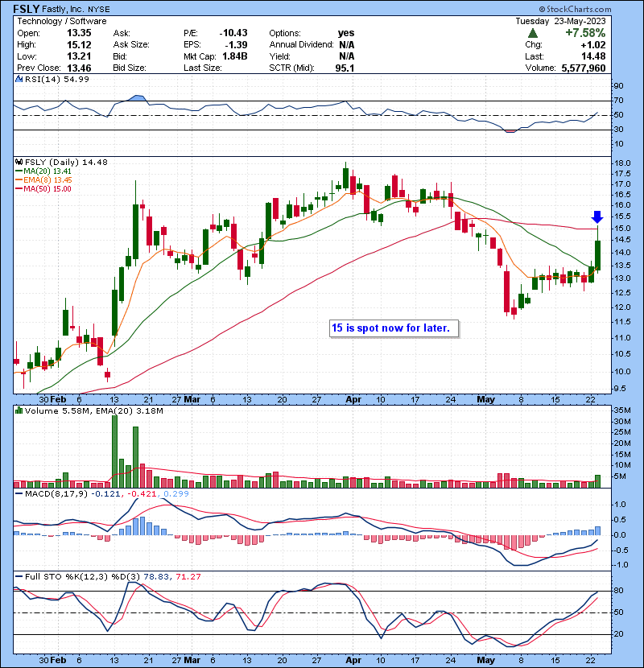Click the RSI indicator icon beside RSI(14)
Viewport: 644px width, 668px height.
[x=19, y=79]
